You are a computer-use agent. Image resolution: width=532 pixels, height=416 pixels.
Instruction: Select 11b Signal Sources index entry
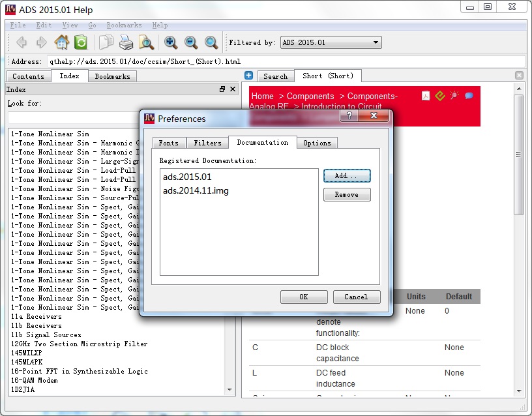(x=46, y=335)
